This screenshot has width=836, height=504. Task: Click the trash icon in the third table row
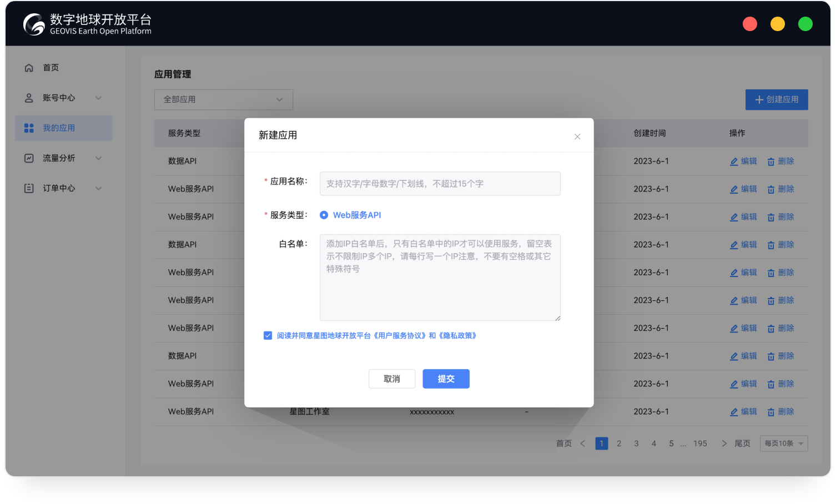click(x=771, y=218)
